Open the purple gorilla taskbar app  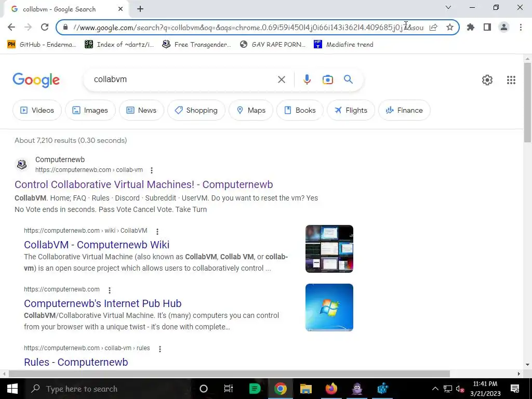click(357, 389)
